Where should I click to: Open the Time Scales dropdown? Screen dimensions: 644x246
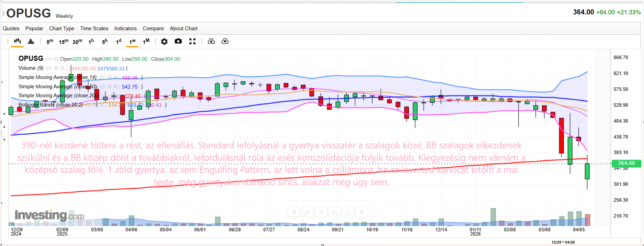point(94,29)
